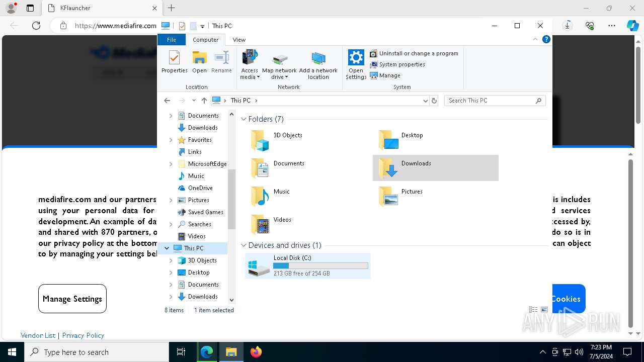Click the Search This PC field

(495, 101)
